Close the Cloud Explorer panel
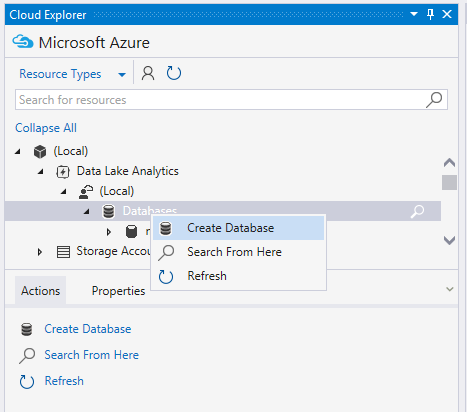467x412 pixels. 447,14
